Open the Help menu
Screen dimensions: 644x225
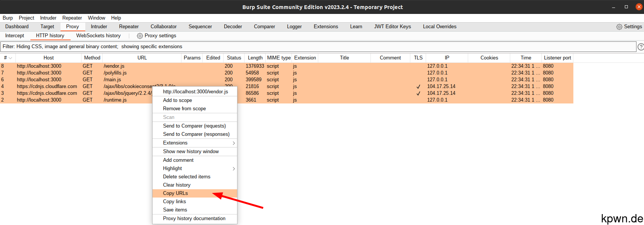pyautogui.click(x=116, y=18)
